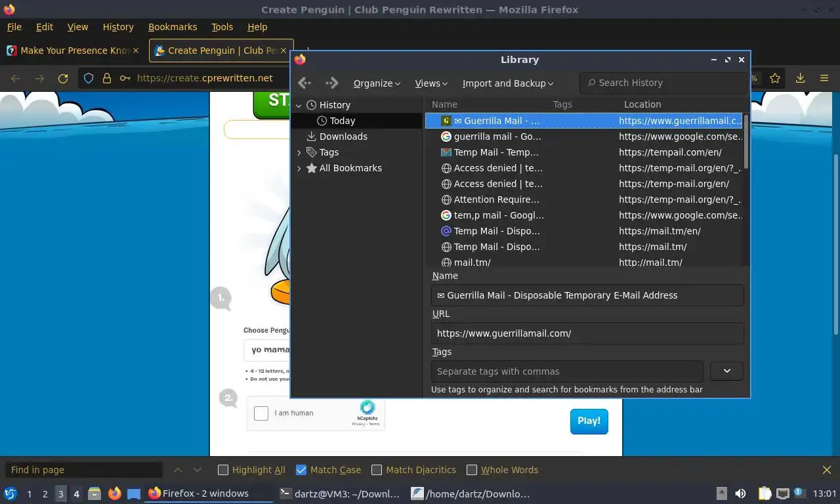Screen dimensions: 840x504
Task: Click the Tags input field
Action: pos(567,371)
